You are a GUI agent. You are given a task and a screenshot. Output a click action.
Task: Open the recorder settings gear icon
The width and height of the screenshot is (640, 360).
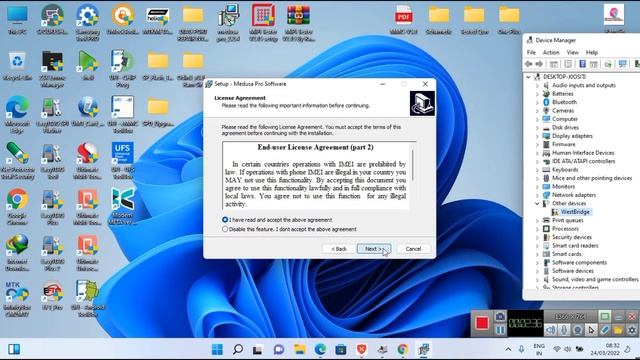632,329
